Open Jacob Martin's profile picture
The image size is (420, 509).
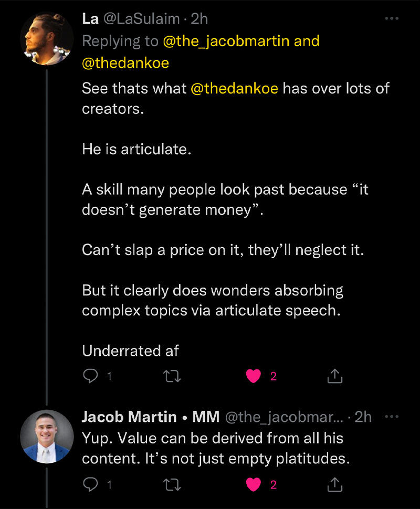pyautogui.click(x=46, y=437)
